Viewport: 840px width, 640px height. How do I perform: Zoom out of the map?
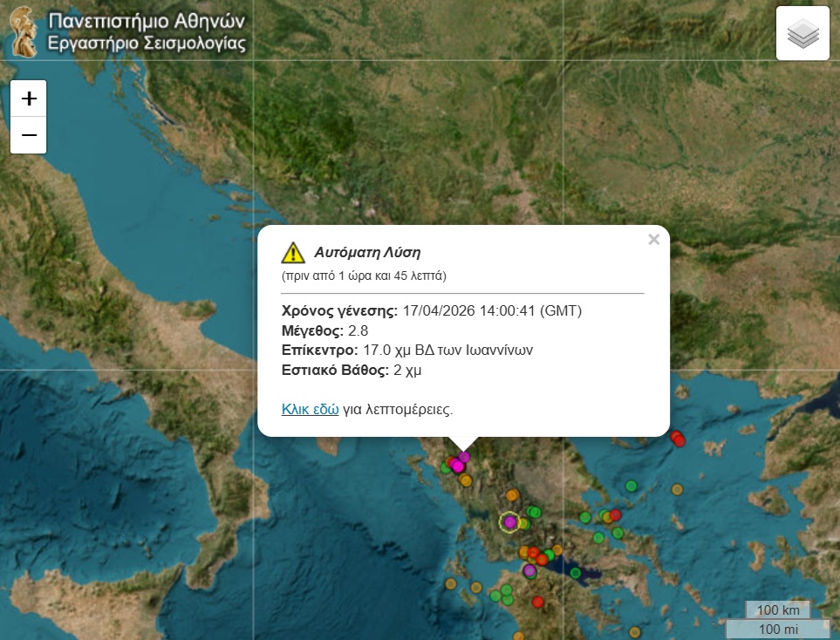[29, 135]
